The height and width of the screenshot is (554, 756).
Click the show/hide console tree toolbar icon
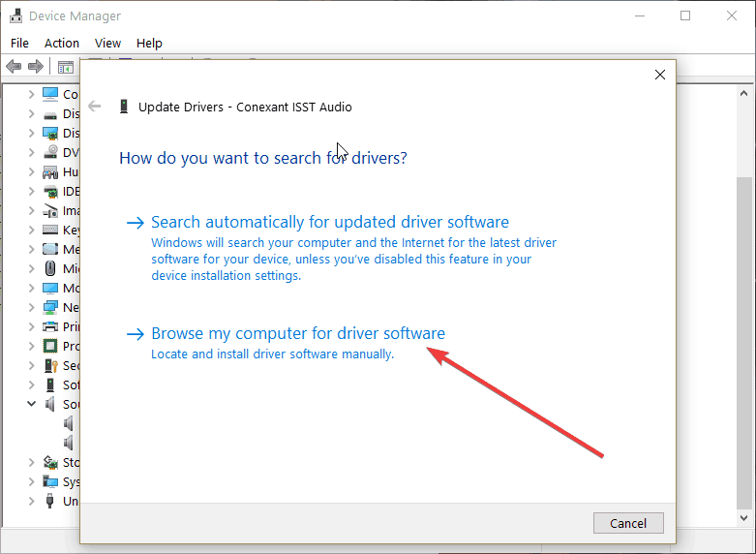(x=65, y=67)
